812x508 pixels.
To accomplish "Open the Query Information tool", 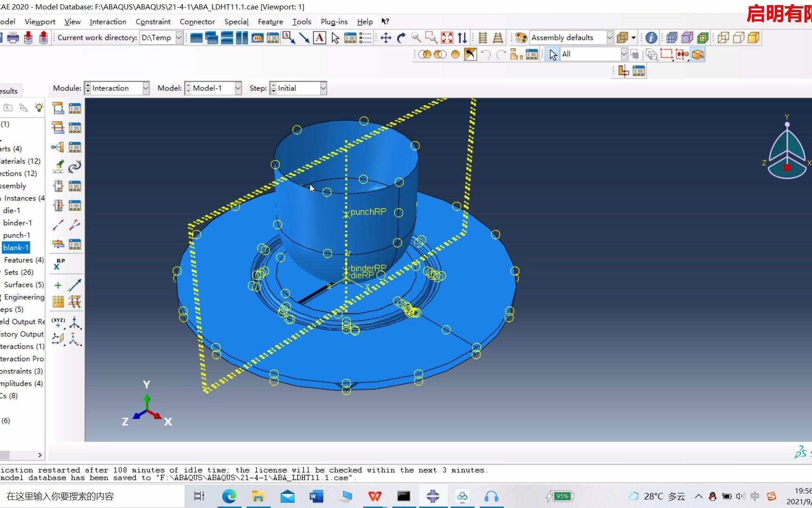I will tap(651, 38).
